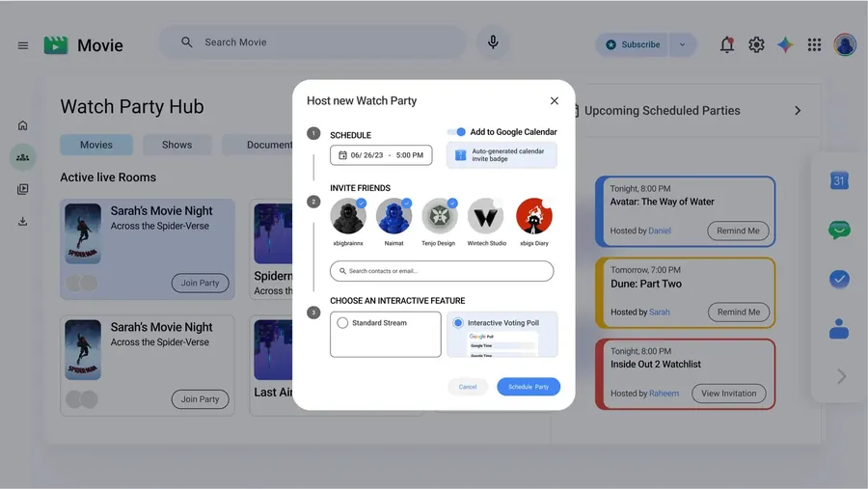This screenshot has height=489, width=868.
Task: Open downloads icon in sidebar
Action: [23, 222]
